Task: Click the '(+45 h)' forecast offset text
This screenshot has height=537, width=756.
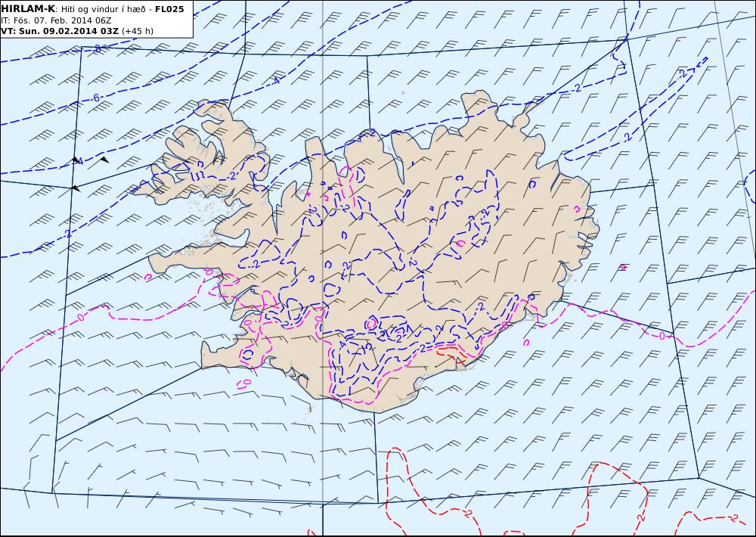Action: click(x=138, y=31)
